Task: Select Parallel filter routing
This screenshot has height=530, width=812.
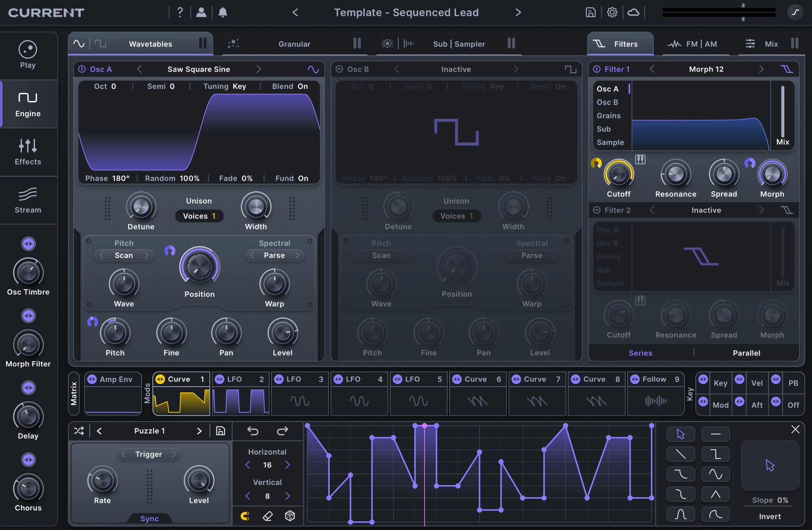Action: pyautogui.click(x=746, y=353)
